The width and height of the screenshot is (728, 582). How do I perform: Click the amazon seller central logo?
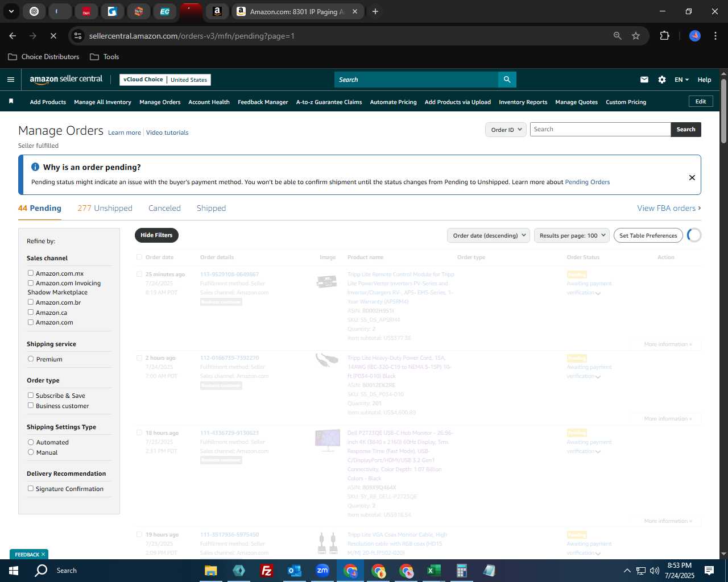[66, 80]
